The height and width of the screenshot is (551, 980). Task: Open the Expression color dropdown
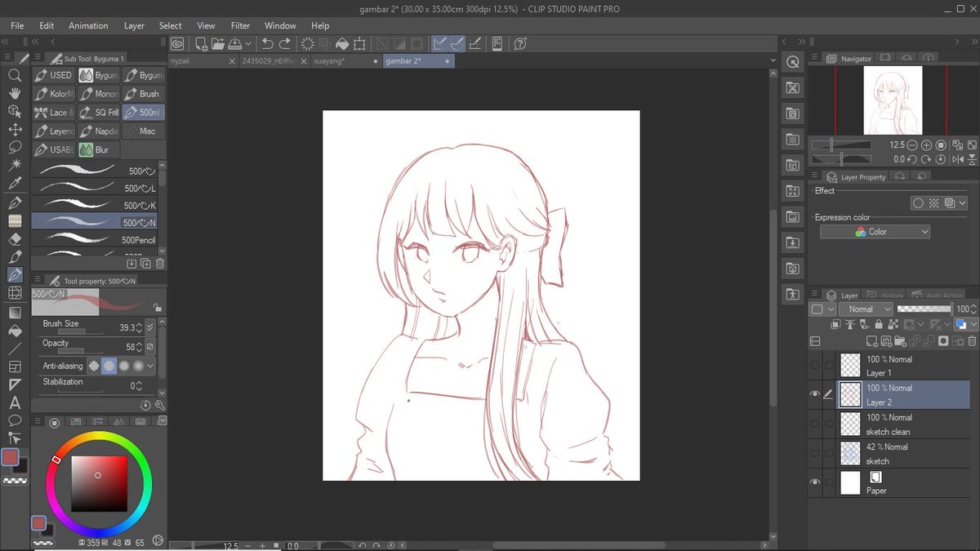pyautogui.click(x=875, y=232)
